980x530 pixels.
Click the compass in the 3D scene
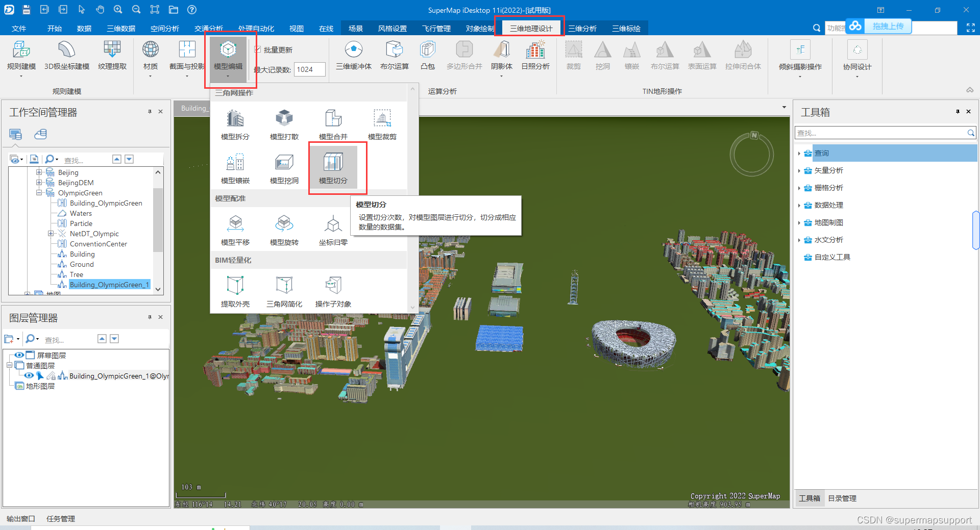pyautogui.click(x=752, y=154)
